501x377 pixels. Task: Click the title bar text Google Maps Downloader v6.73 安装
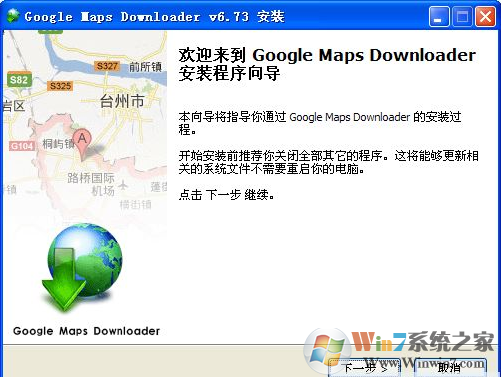[x=154, y=17]
